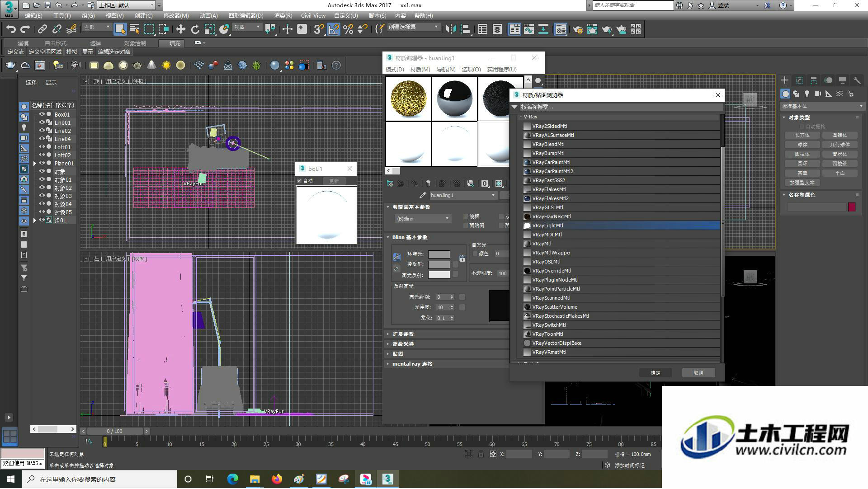The height and width of the screenshot is (489, 868).
Task: Click the 漫反射 color swatch
Action: pyautogui.click(x=439, y=264)
